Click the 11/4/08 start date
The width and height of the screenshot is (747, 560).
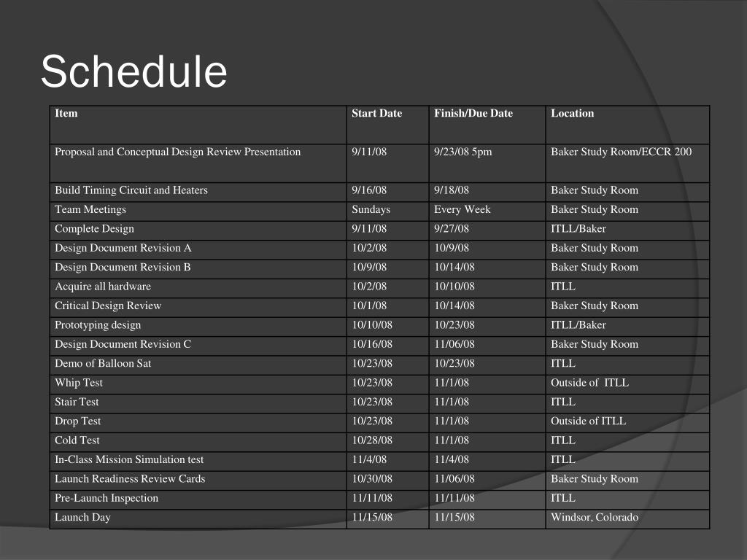369,459
